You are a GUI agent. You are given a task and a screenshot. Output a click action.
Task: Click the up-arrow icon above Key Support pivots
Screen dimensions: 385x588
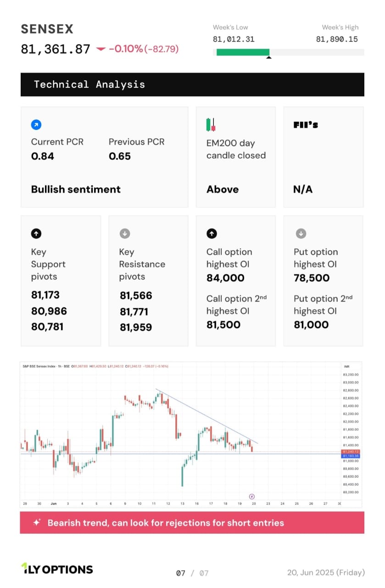point(36,233)
